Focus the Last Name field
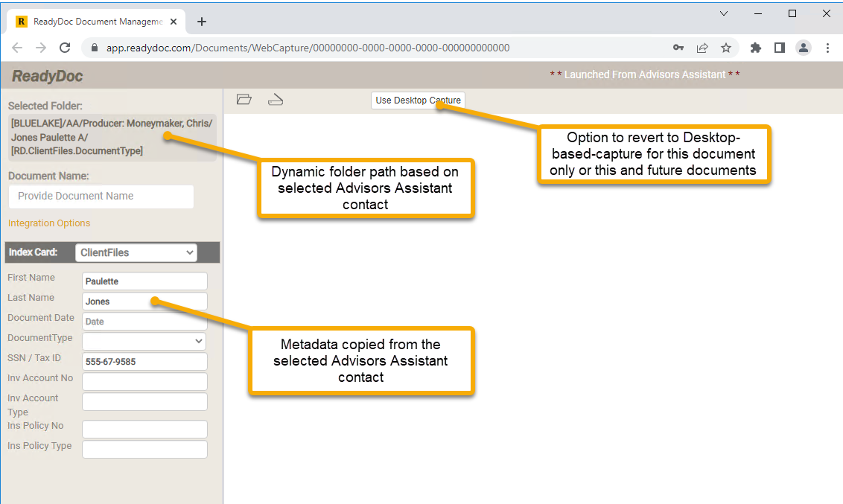This screenshot has height=504, width=843. [x=144, y=302]
